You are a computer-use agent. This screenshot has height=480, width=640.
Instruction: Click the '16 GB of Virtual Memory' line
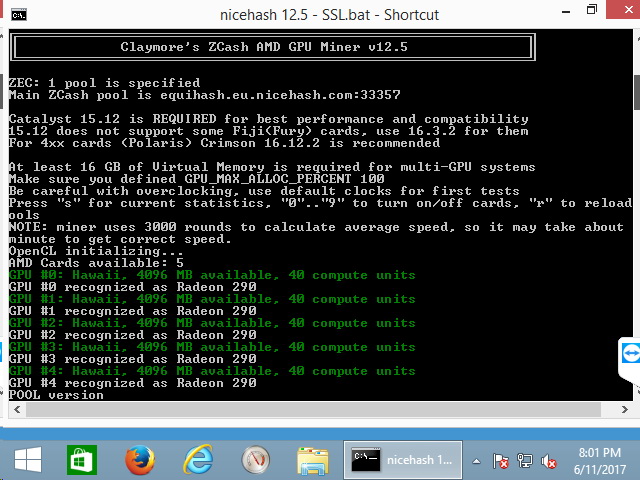(272, 167)
